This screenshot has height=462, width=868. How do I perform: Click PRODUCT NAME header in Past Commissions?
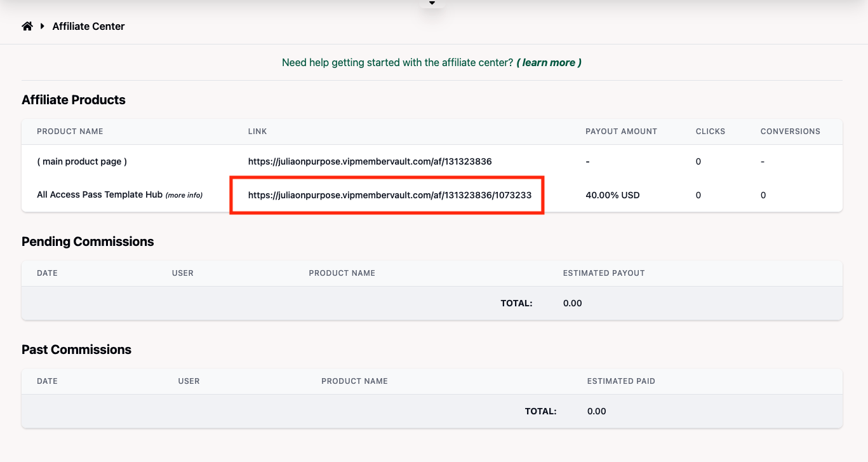354,381
